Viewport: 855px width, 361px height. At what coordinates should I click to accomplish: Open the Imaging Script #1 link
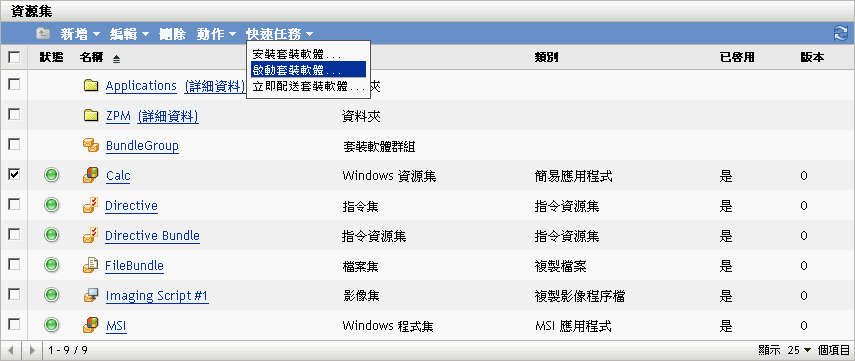coord(157,296)
